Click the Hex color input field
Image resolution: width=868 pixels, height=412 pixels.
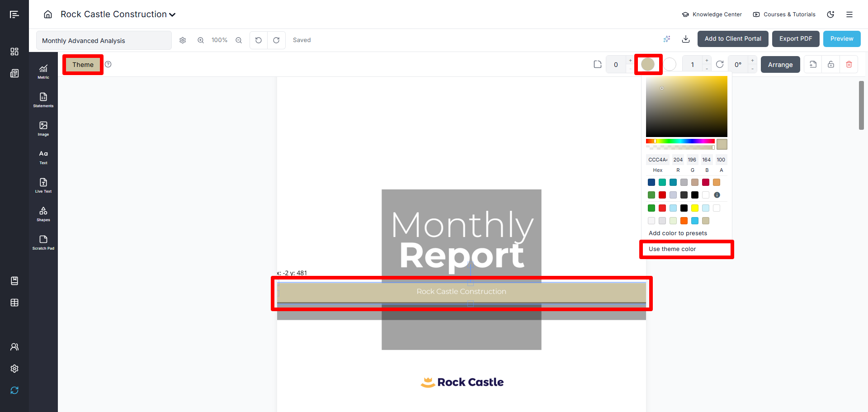click(658, 160)
